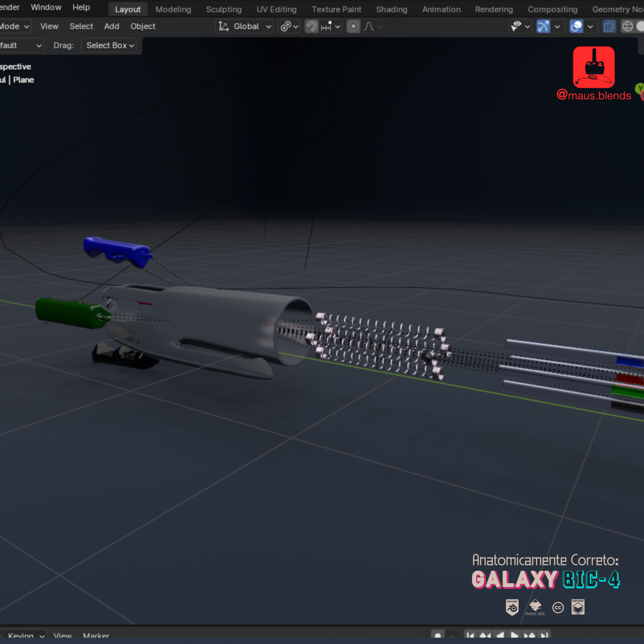
Task: Click the green cylinder object in viewport
Action: [72, 313]
